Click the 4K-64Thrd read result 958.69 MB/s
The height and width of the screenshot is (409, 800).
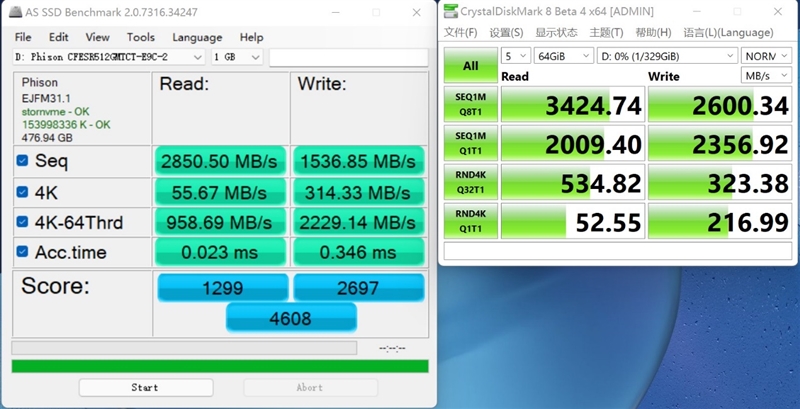click(x=219, y=222)
